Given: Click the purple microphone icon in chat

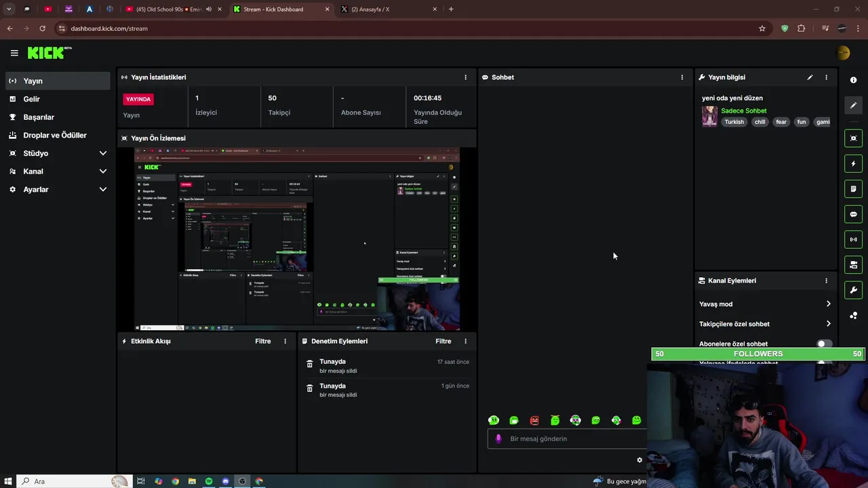Looking at the screenshot, I should coord(498,439).
